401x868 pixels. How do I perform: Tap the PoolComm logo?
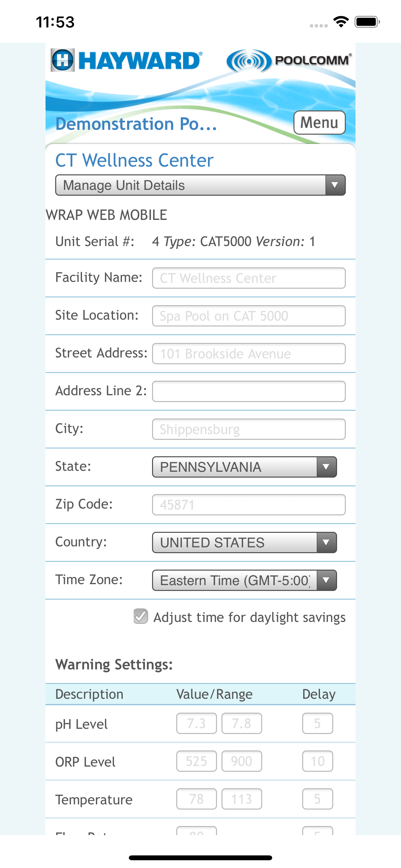[289, 60]
